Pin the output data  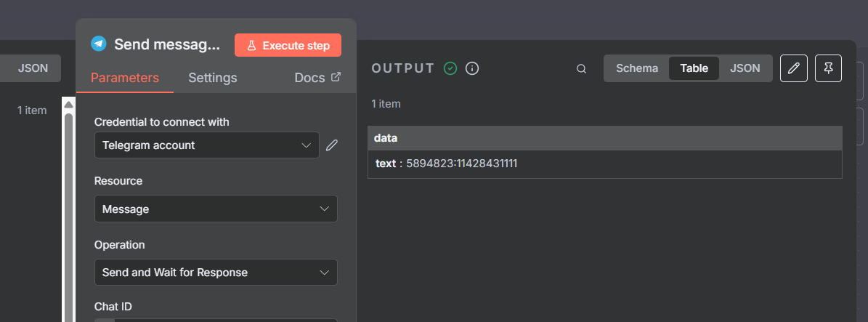(828, 68)
